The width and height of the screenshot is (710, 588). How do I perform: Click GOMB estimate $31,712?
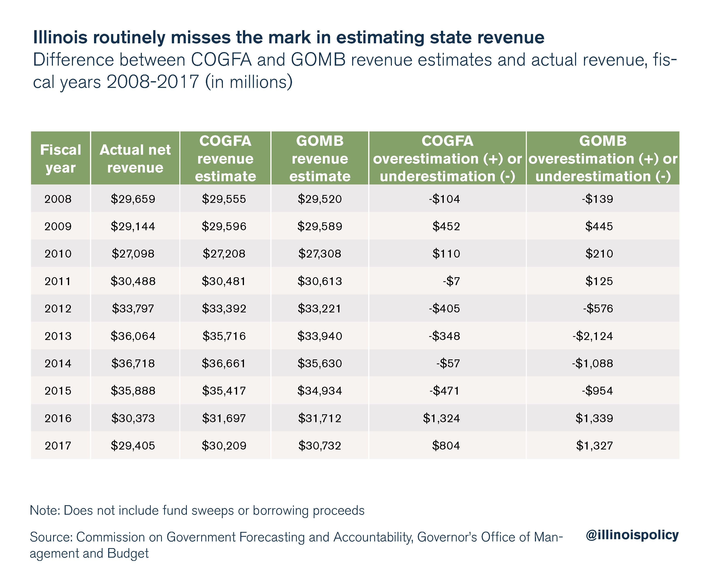[320, 418]
